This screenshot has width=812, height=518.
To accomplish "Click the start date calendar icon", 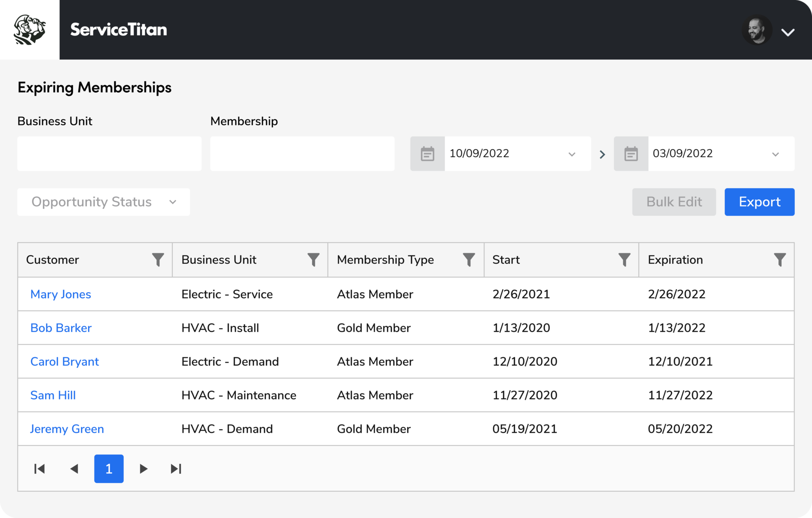I will (427, 154).
